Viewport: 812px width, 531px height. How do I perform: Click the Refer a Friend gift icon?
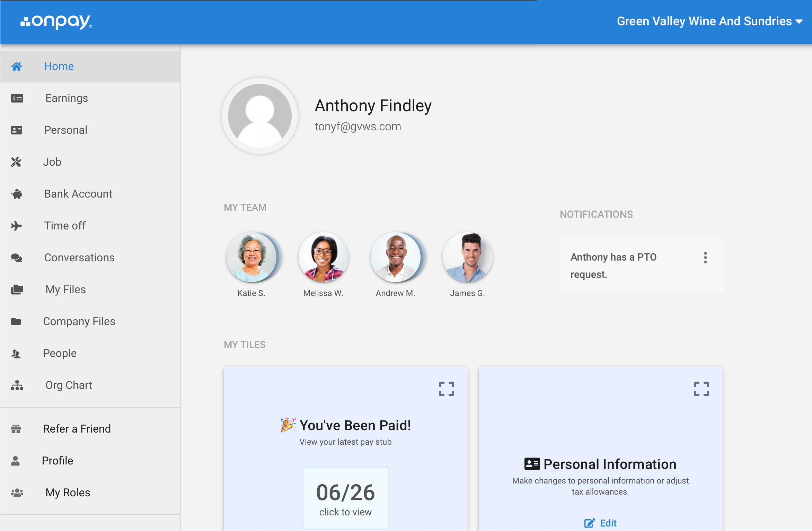[17, 429]
